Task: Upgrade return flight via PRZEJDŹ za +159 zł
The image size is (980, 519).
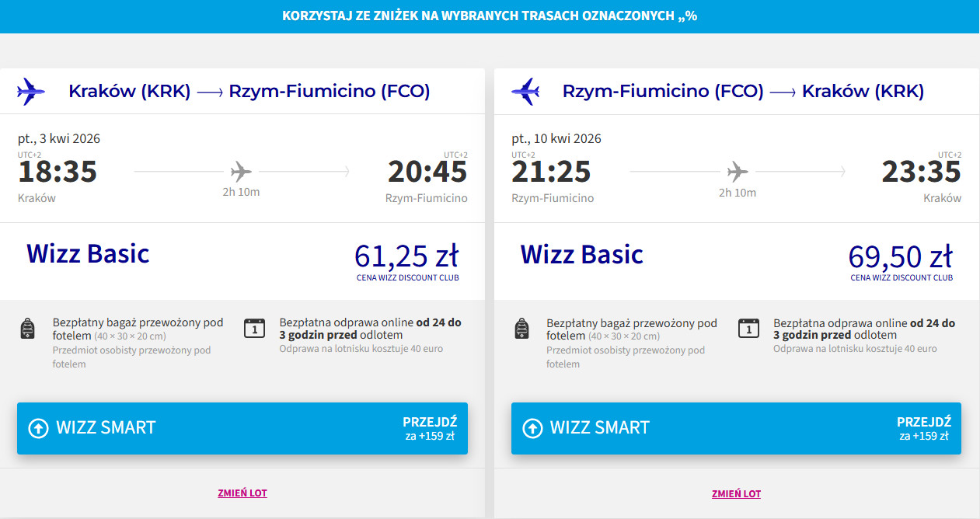Action: tap(923, 428)
